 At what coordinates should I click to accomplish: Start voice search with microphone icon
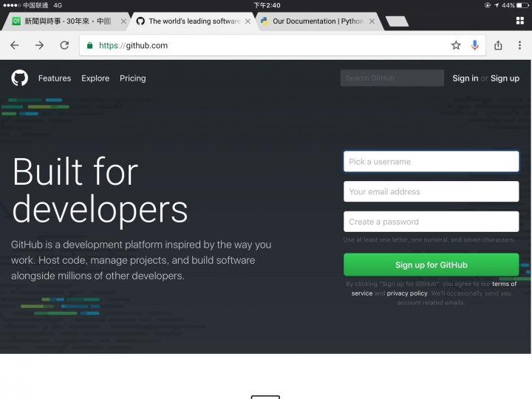[474, 45]
